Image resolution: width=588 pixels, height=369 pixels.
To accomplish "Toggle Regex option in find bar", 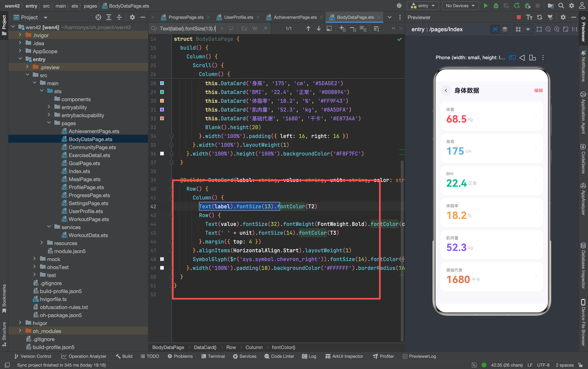I will [265, 29].
